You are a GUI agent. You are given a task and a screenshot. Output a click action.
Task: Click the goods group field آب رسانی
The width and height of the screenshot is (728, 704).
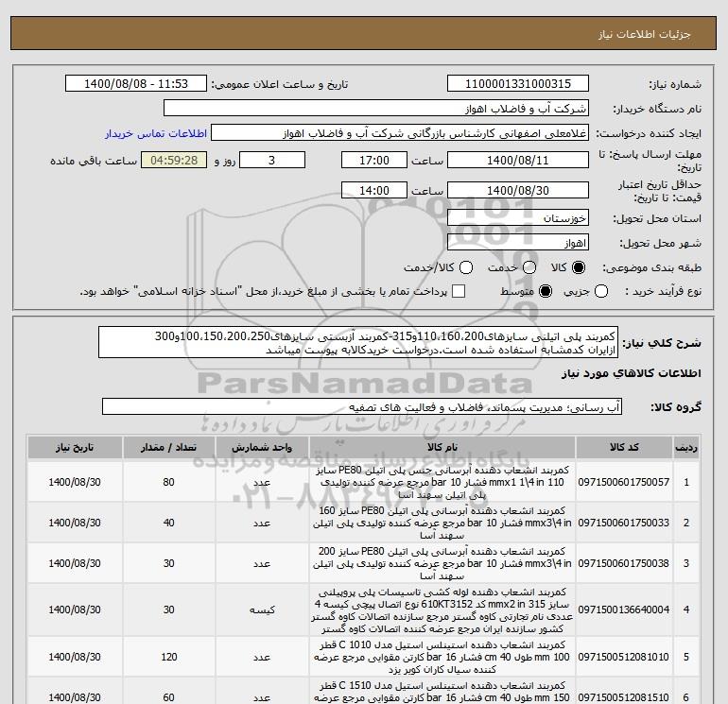tap(362, 407)
